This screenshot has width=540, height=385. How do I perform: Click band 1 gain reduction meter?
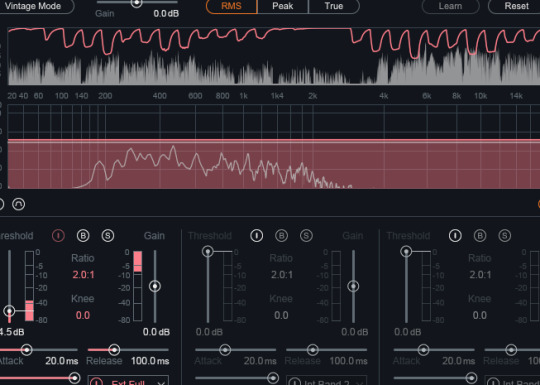(137, 286)
